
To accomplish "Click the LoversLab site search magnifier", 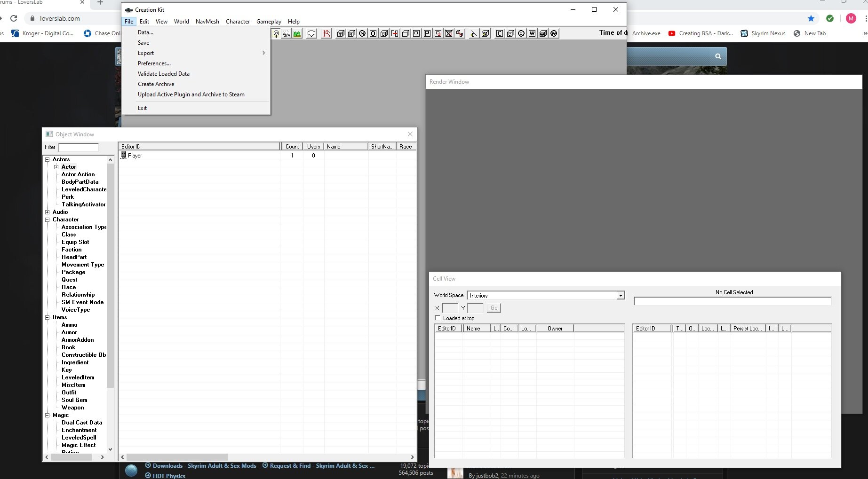I will tap(718, 56).
